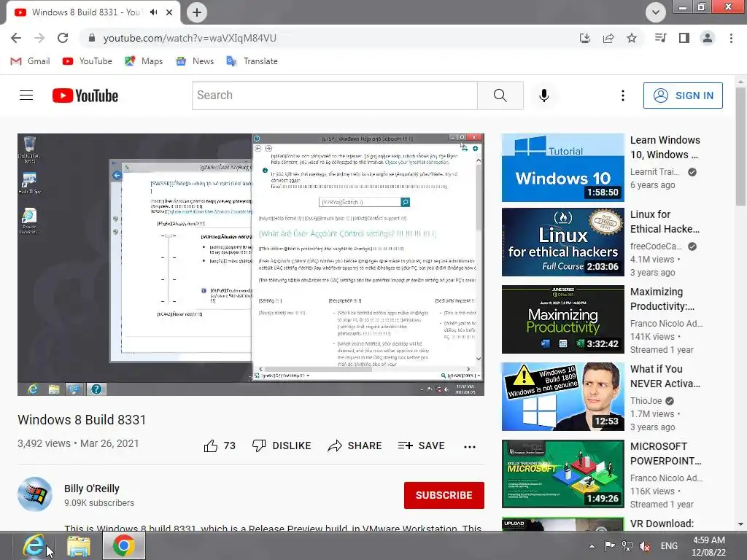Open Chrome media controls icon
Screen dimensions: 747x560
[x=660, y=38]
